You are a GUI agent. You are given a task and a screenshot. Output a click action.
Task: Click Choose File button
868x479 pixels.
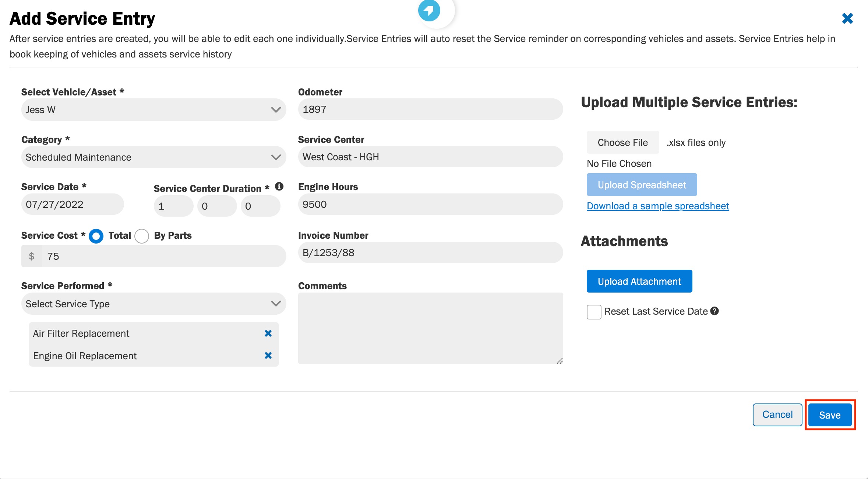623,142
